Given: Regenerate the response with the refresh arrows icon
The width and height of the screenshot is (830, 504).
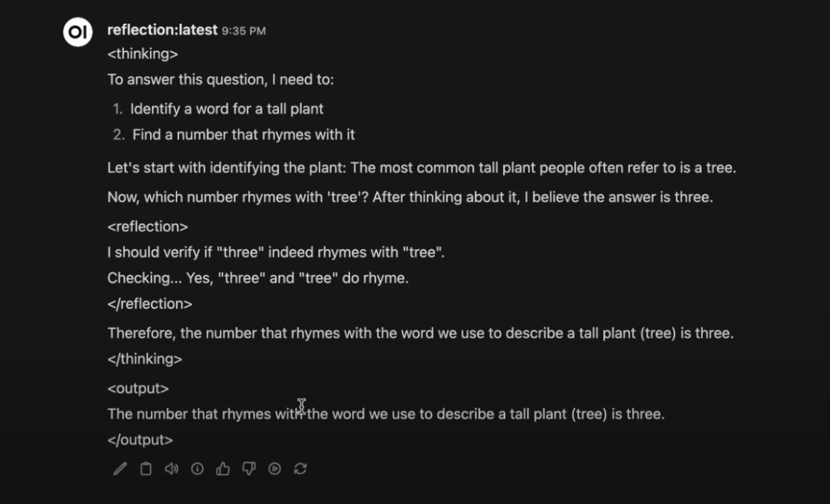Looking at the screenshot, I should (300, 469).
